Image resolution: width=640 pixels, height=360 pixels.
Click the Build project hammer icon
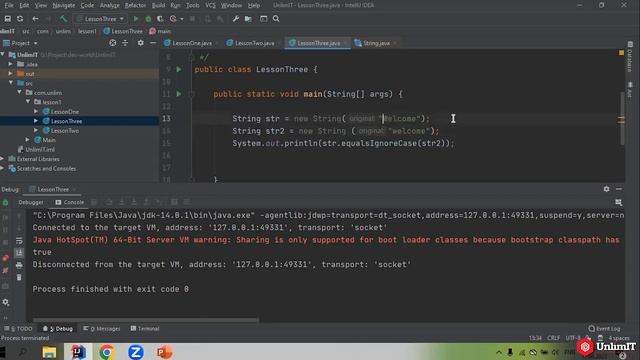(63, 19)
